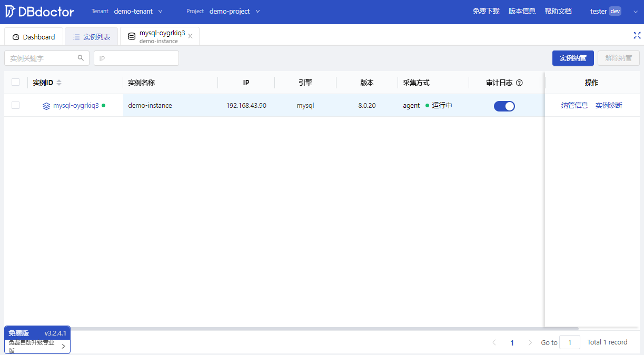Click the agent 运行中 status cell
The image size is (644, 355).
coord(433,105)
